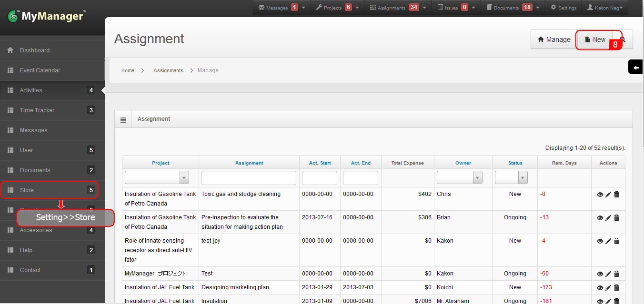The width and height of the screenshot is (644, 304).
Task: Click the trash icon for test-jpy row
Action: point(616,241)
